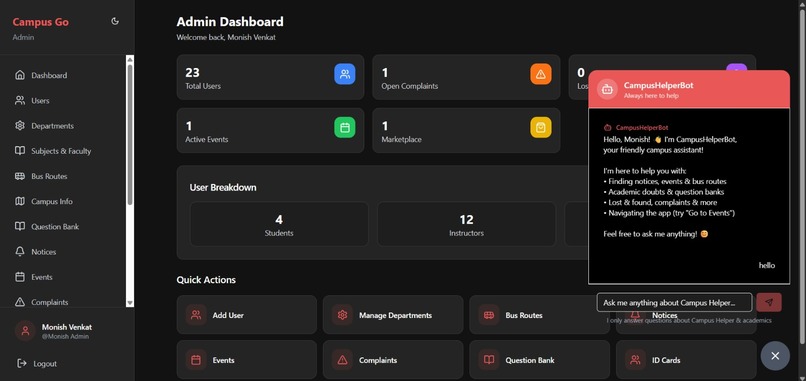
Task: Click the Subjects & Faculty book icon
Action: tap(20, 151)
